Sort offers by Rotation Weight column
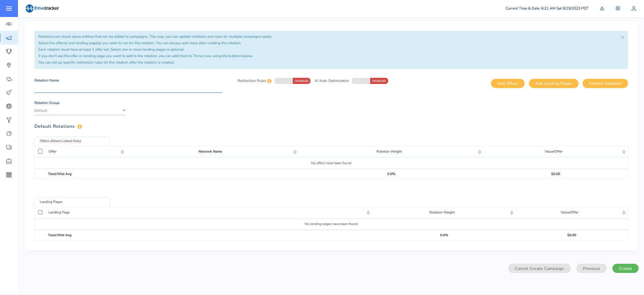Image resolution: width=644 pixels, height=295 pixels. click(x=480, y=152)
